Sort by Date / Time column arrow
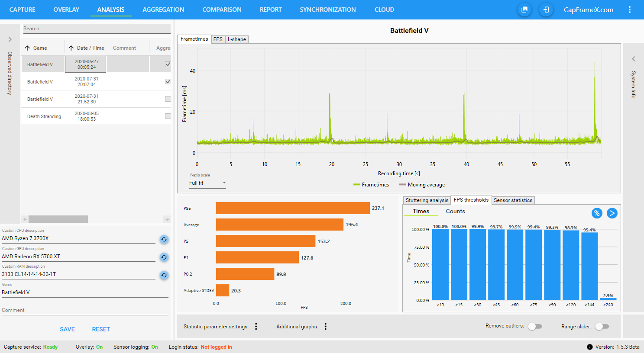This screenshot has height=353, width=644. coord(71,48)
